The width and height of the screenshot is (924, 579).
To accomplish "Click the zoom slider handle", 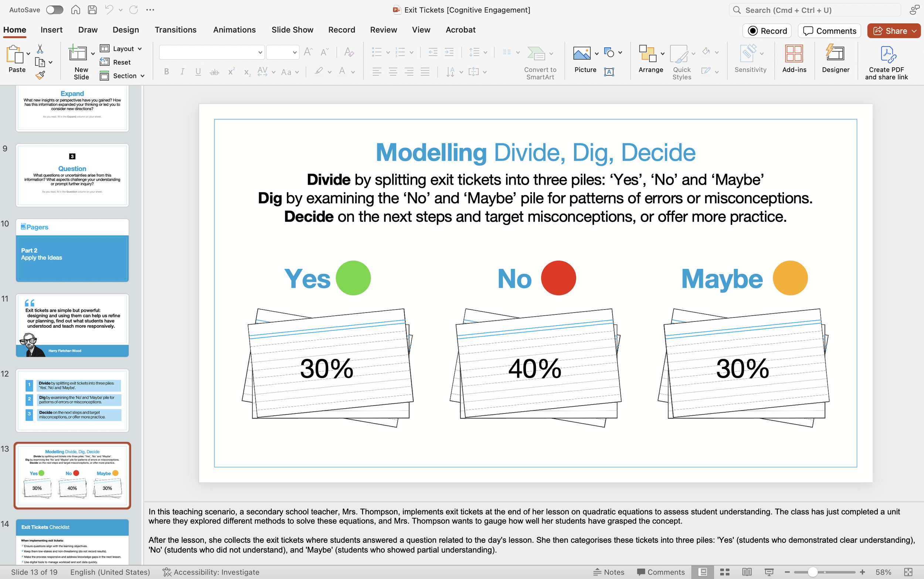I will point(813,572).
